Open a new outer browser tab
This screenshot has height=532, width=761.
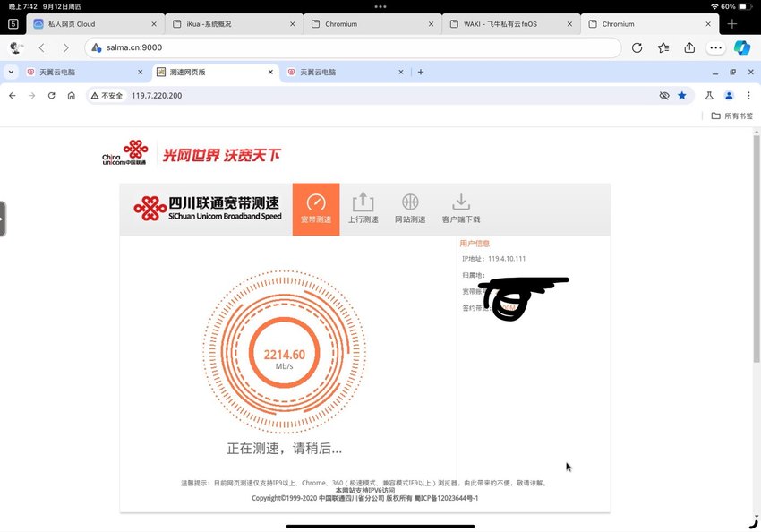tap(731, 24)
